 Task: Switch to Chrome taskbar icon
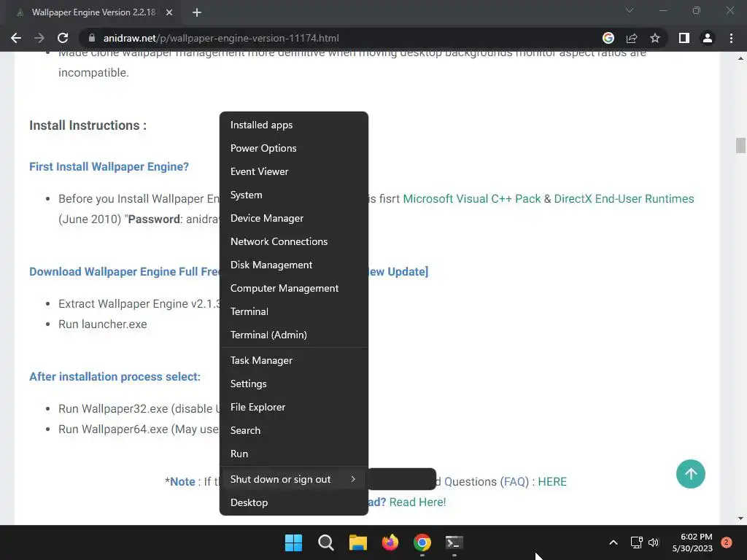[422, 542]
